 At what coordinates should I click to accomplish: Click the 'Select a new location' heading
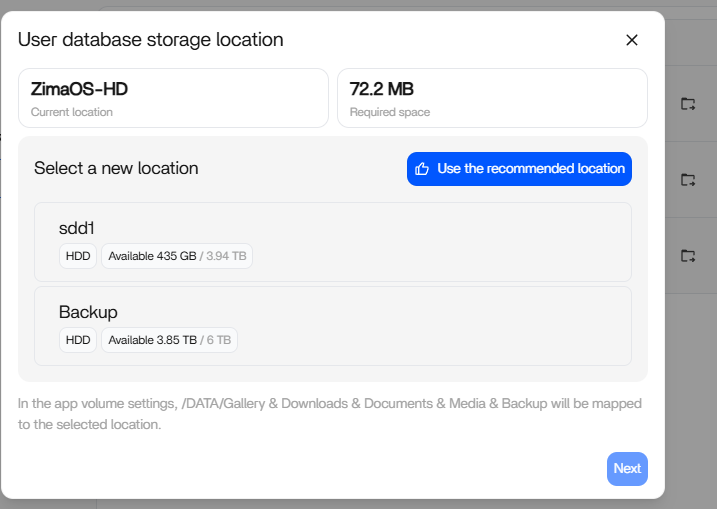[116, 168]
